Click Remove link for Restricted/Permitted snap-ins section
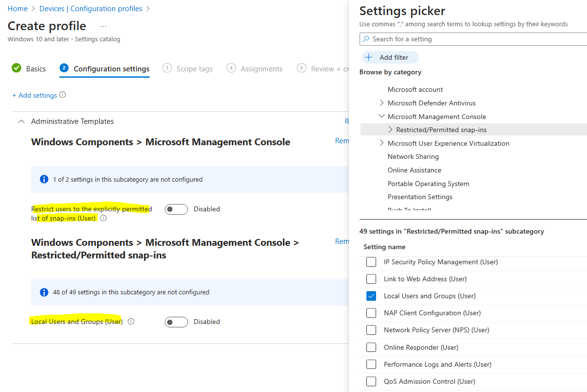 click(x=342, y=241)
